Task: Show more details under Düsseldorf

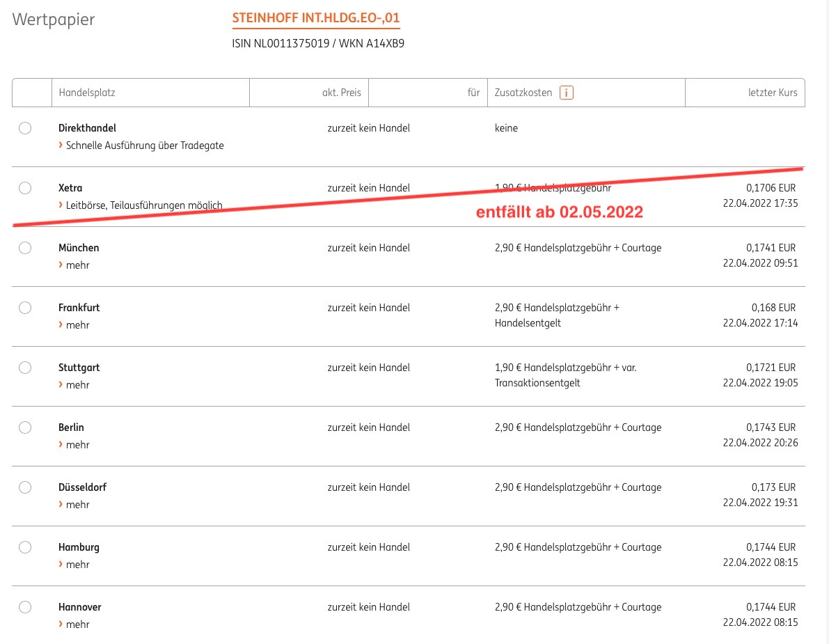Action: click(77, 505)
